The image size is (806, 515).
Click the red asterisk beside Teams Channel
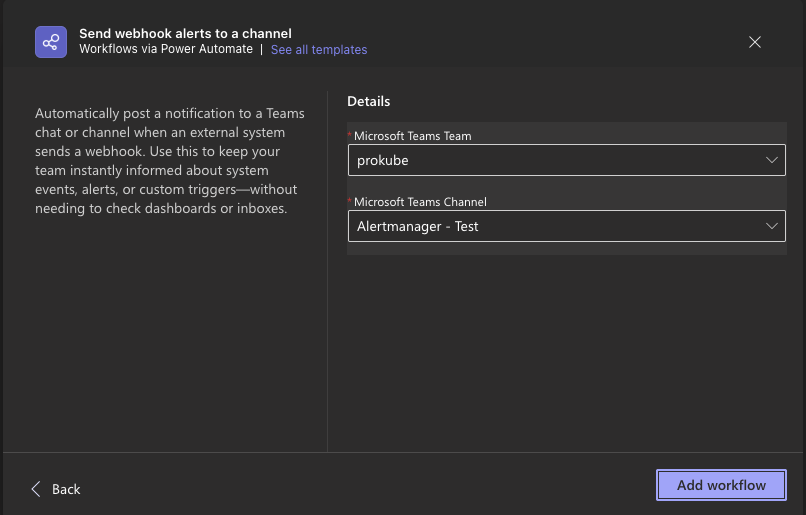(350, 201)
